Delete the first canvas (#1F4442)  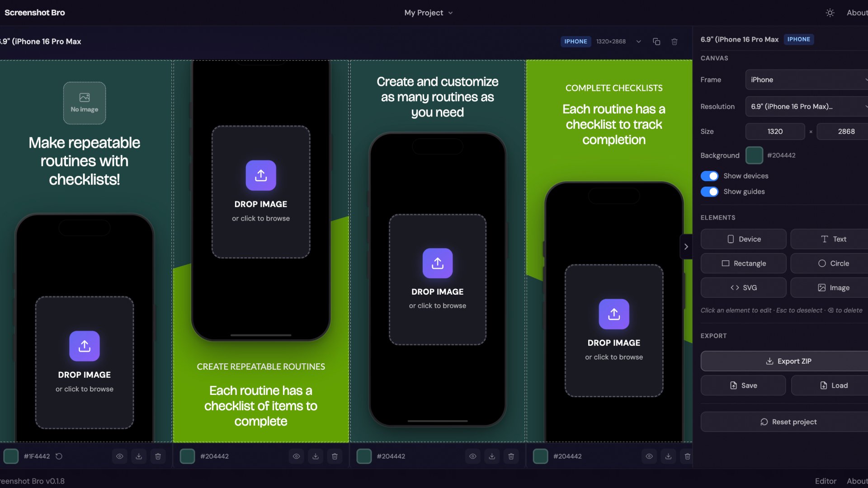(158, 456)
